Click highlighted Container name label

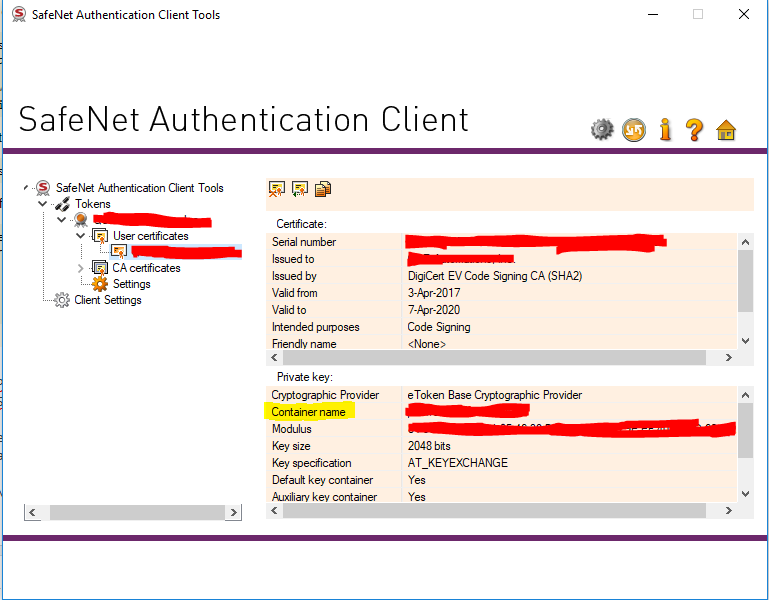coord(308,412)
